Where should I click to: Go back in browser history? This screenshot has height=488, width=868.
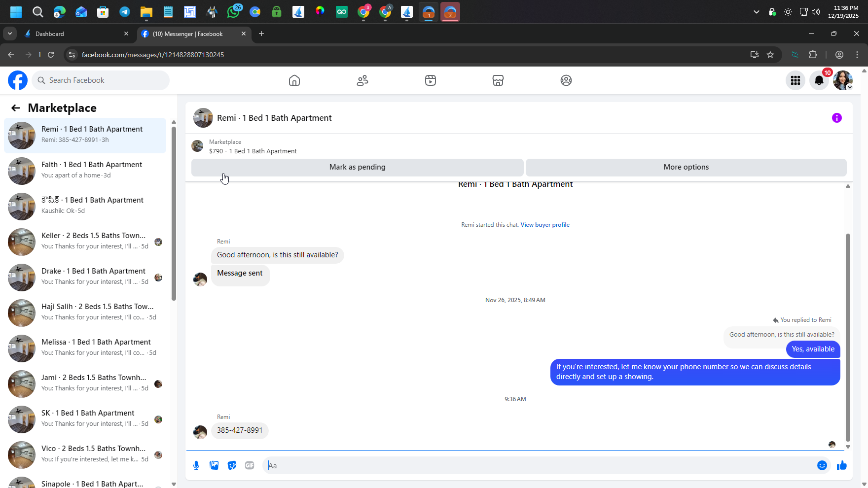click(x=11, y=55)
